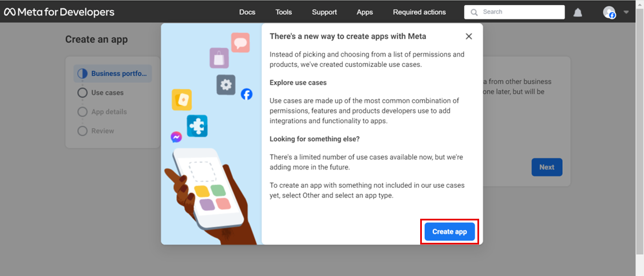Image resolution: width=644 pixels, height=276 pixels.
Task: Click the Messenger icon in illustration
Action: click(x=176, y=137)
